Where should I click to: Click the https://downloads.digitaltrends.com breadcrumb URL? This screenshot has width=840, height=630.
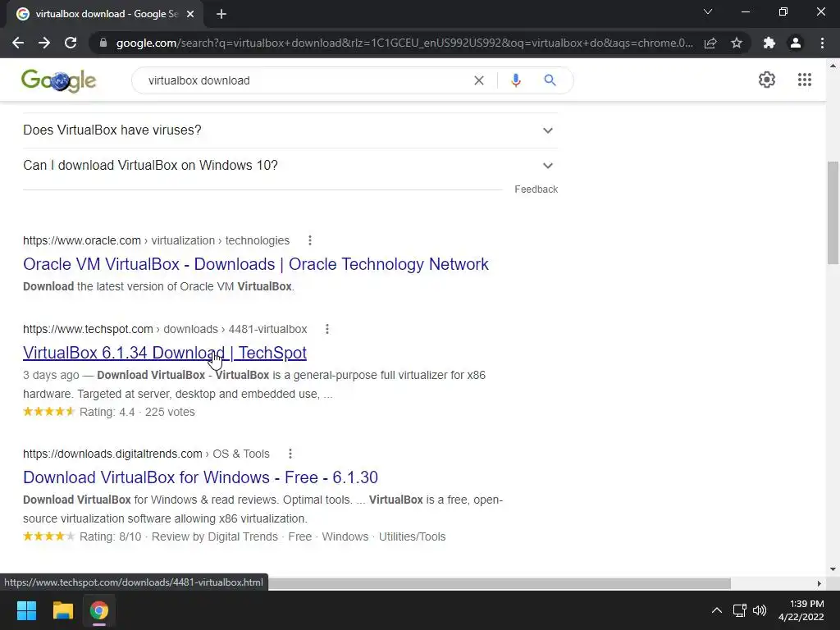click(x=112, y=454)
